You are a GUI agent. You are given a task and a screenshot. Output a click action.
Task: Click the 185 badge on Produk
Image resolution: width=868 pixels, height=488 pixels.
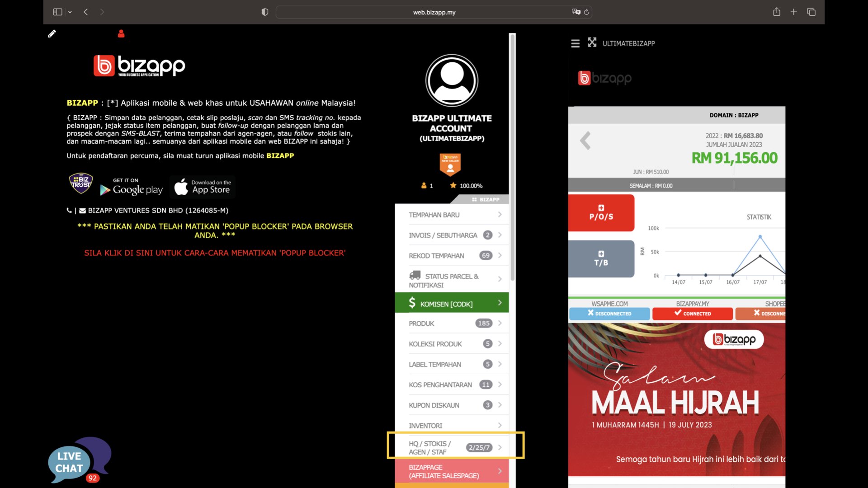coord(484,323)
